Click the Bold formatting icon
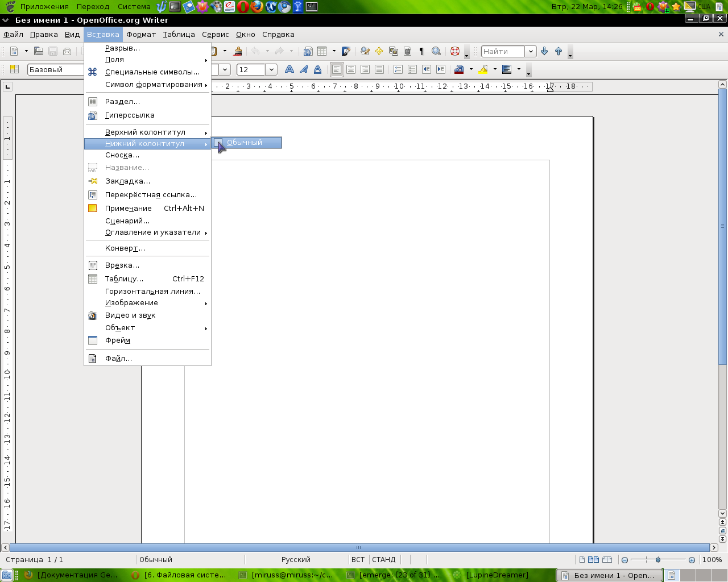728x582 pixels. pyautogui.click(x=289, y=69)
